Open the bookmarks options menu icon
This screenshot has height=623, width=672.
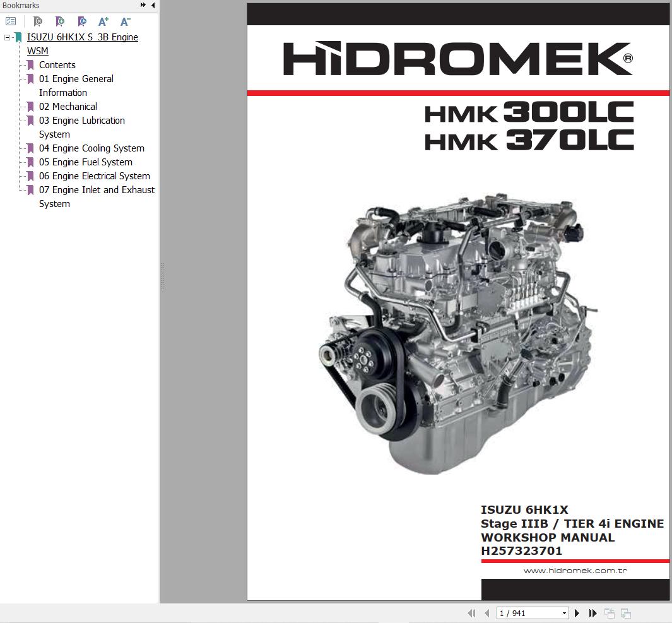11,21
